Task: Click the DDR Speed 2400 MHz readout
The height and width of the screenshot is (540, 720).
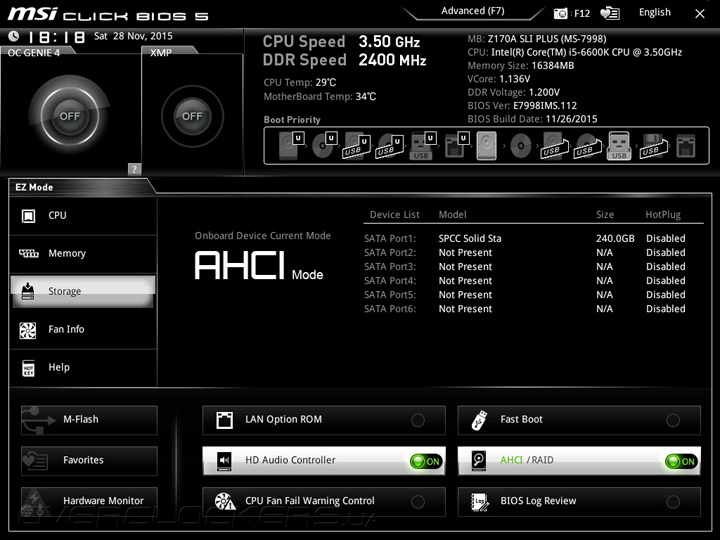Action: pos(344,60)
